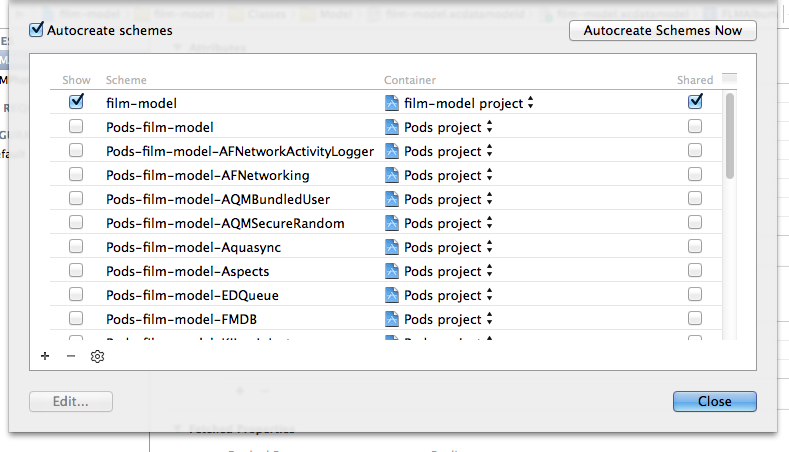The image size is (789, 452).
Task: Open container dropdown for AFNetworkActivityLogger scheme
Action: 490,151
